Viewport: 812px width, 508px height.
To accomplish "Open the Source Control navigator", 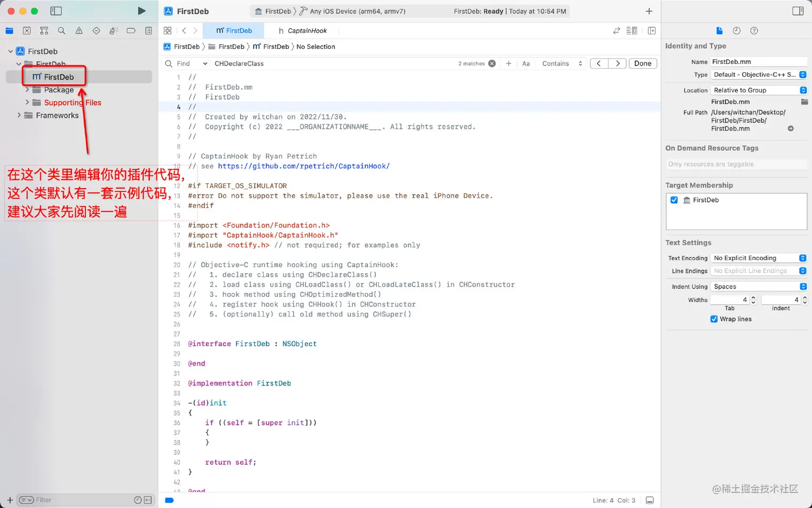I will [x=27, y=31].
